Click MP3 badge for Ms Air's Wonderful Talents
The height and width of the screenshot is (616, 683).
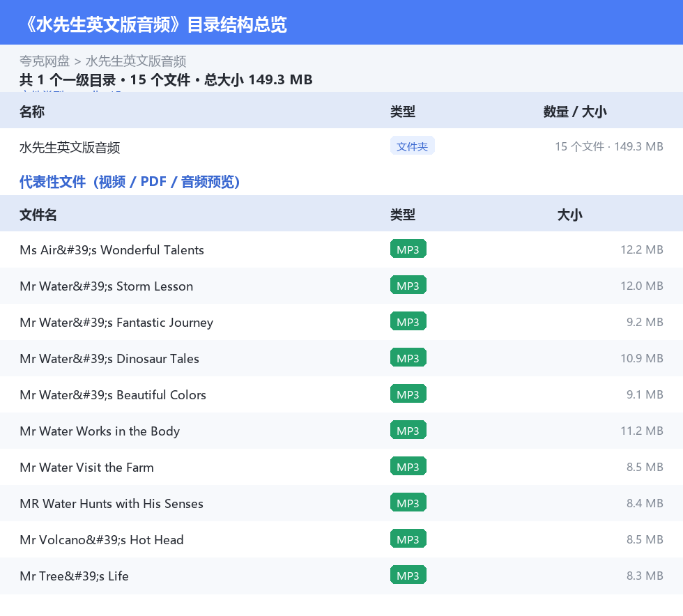408,249
